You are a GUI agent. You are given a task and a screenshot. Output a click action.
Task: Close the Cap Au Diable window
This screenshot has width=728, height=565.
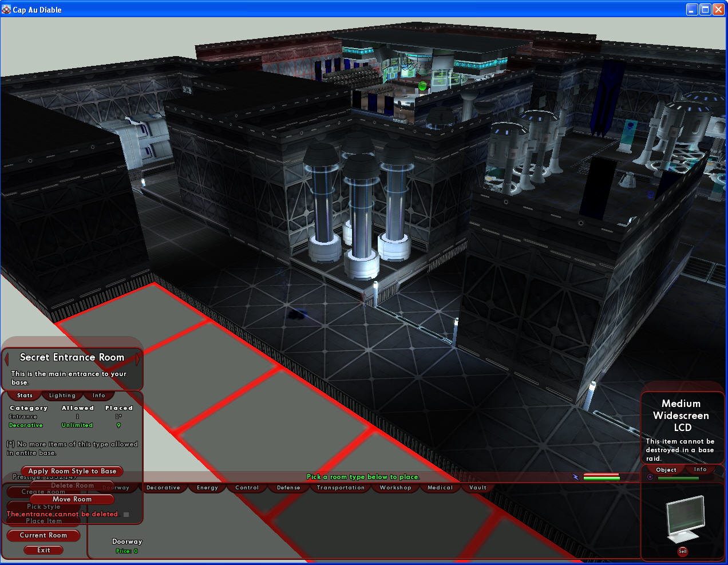click(x=718, y=9)
